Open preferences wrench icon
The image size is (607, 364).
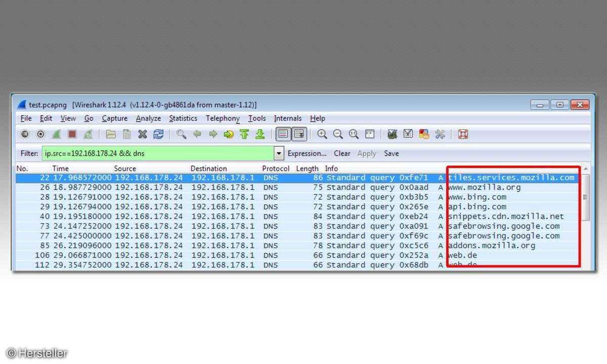pyautogui.click(x=440, y=134)
